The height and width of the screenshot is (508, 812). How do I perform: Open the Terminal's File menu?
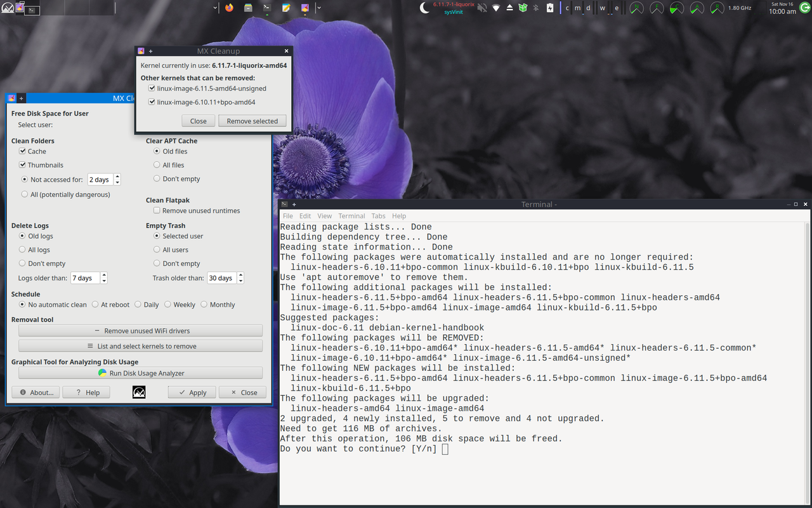coord(287,215)
